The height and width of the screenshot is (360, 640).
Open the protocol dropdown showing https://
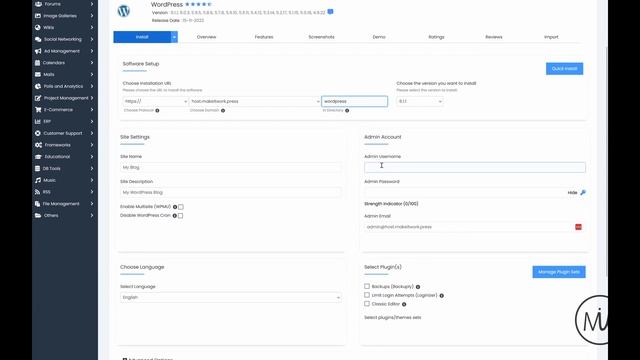pyautogui.click(x=155, y=101)
